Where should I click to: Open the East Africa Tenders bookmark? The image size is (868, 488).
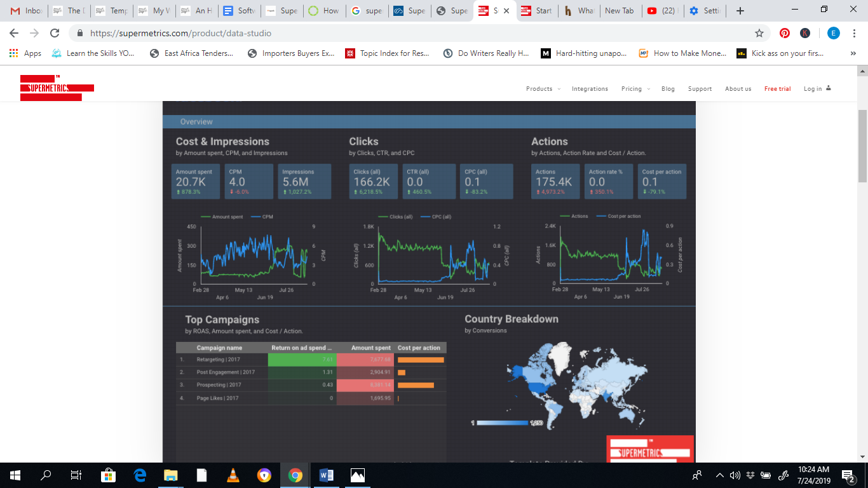tap(191, 53)
